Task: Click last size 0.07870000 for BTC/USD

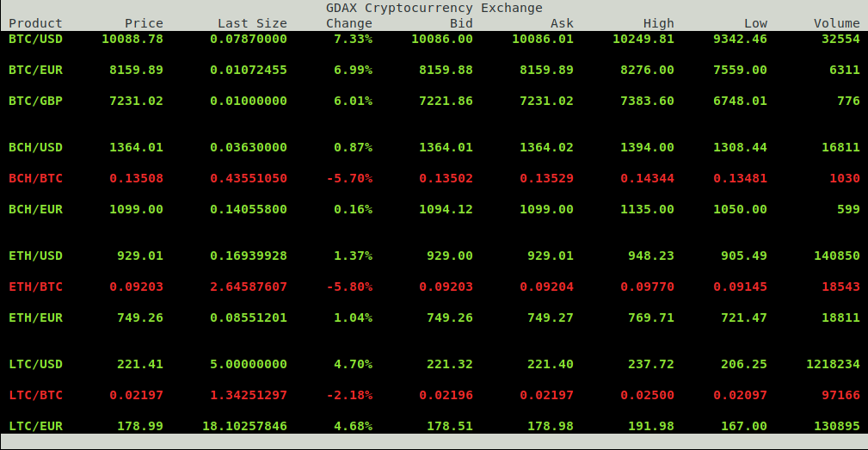Action: (249, 39)
